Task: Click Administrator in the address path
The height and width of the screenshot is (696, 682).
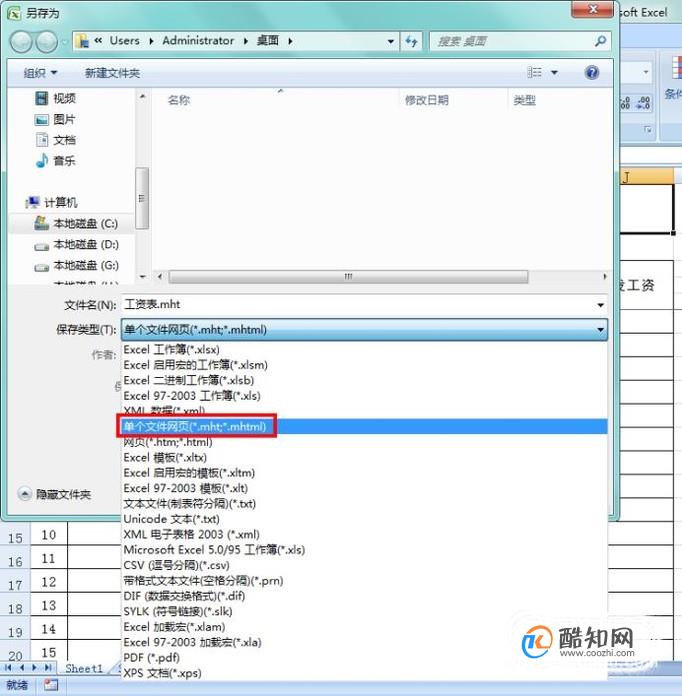Action: pos(198,41)
